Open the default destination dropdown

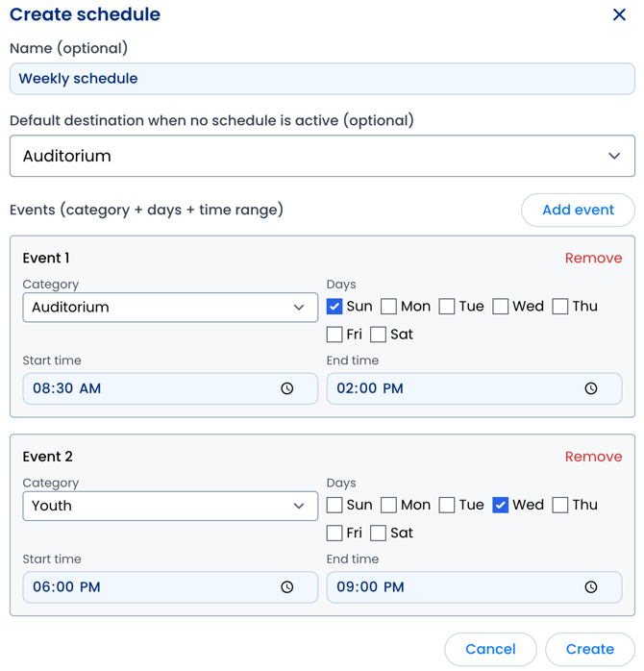322,156
